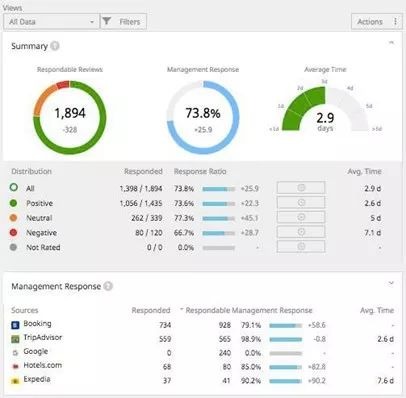Click the Respondable Reviews donut chart

(70, 117)
